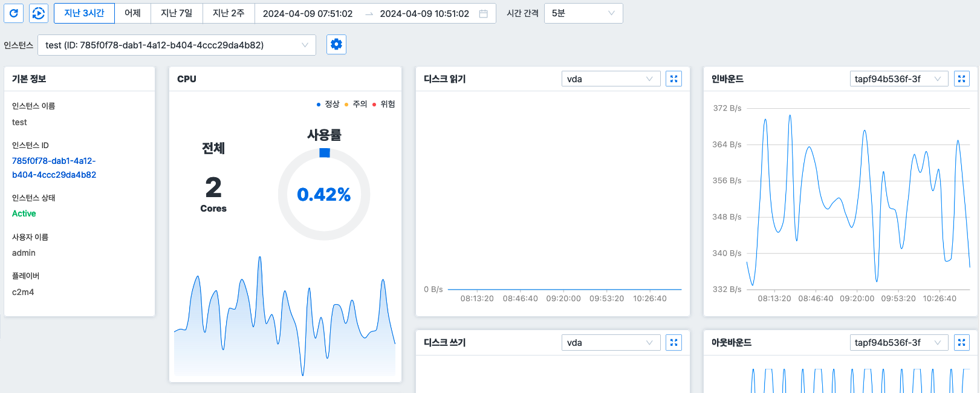Toggle the auto-refresh play icon

pos(39,13)
